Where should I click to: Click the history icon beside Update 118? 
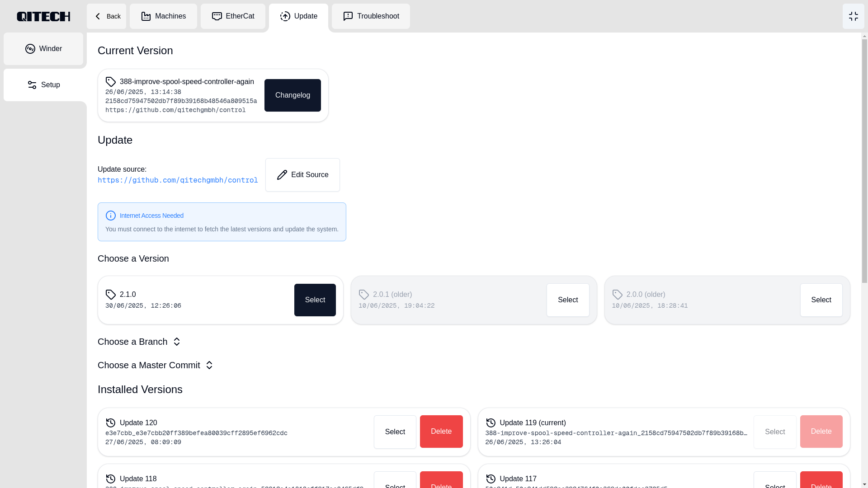[x=111, y=479]
